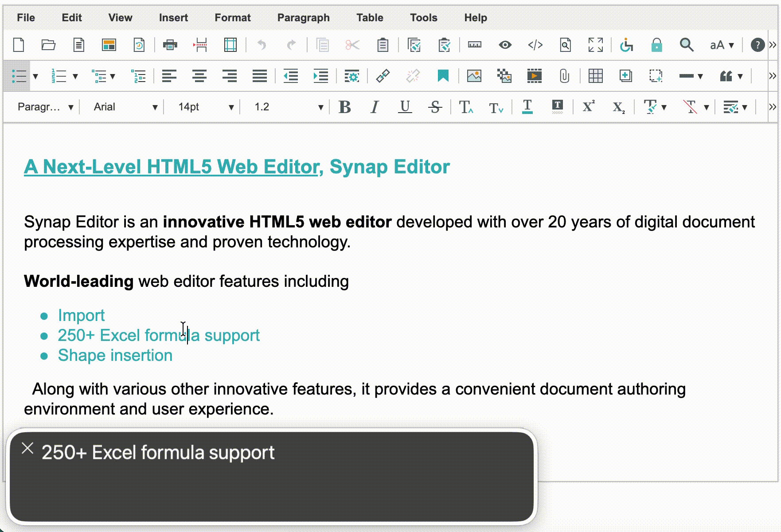Apply numbered list formatting
This screenshot has width=781, height=532.
click(x=59, y=76)
